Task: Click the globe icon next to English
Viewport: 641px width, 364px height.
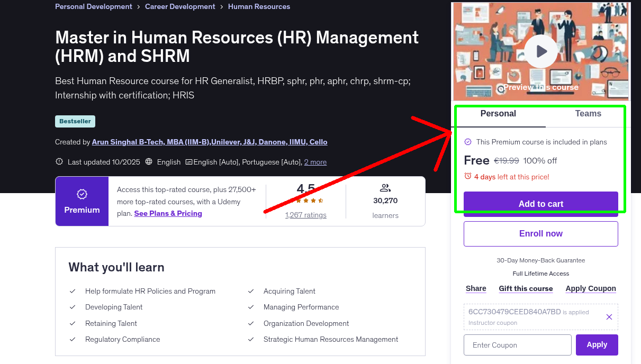Action: click(148, 162)
